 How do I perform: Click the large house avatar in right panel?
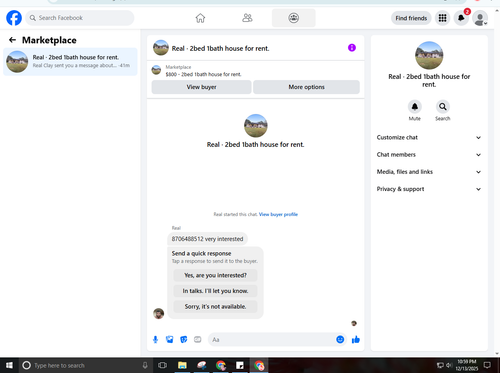[x=429, y=55]
